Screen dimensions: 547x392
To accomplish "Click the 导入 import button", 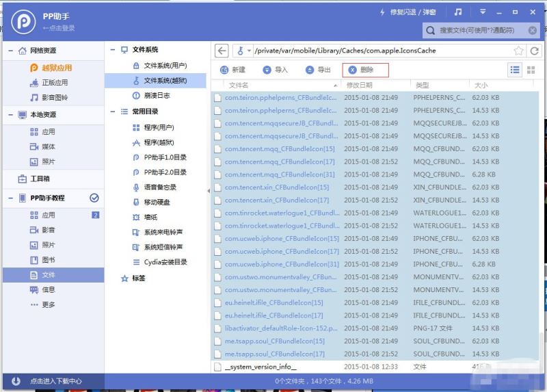I will (276, 70).
